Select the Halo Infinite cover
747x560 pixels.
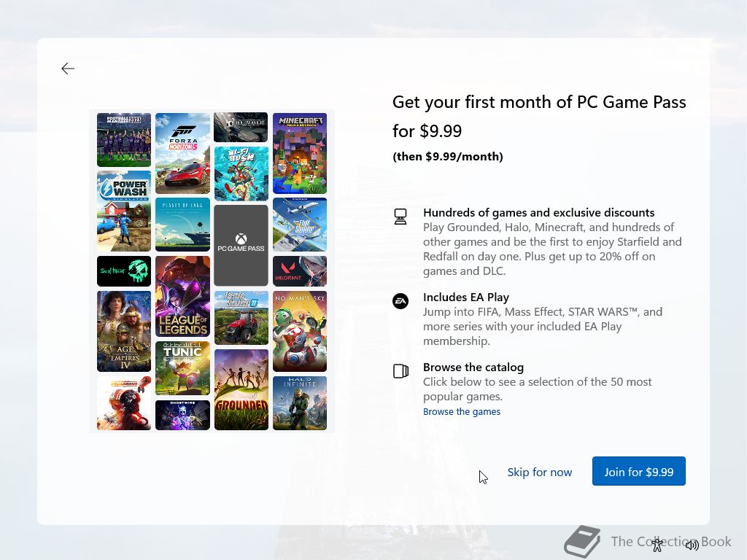pyautogui.click(x=300, y=403)
